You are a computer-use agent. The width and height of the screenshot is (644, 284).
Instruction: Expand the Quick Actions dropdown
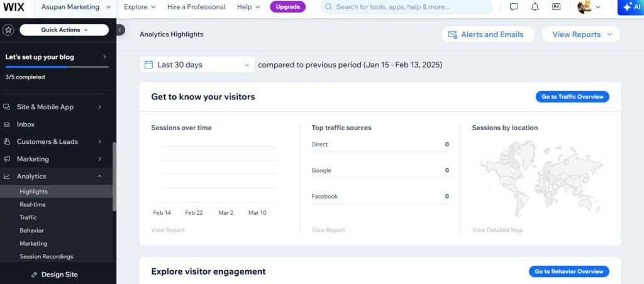(64, 30)
